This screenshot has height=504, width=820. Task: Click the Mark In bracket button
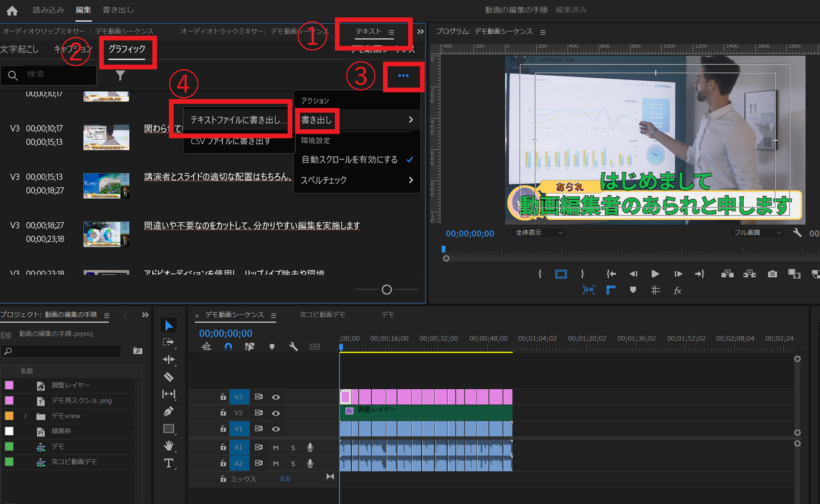(540, 274)
